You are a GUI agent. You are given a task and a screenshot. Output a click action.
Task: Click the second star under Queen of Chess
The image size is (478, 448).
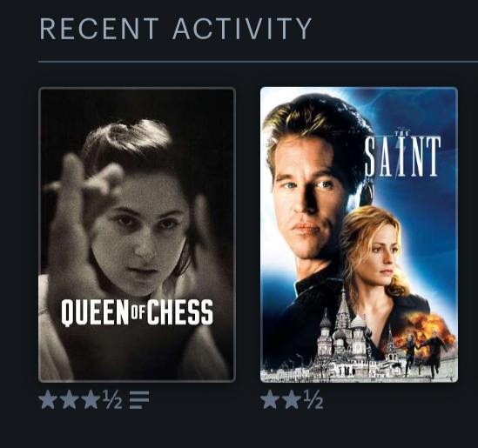click(x=69, y=399)
